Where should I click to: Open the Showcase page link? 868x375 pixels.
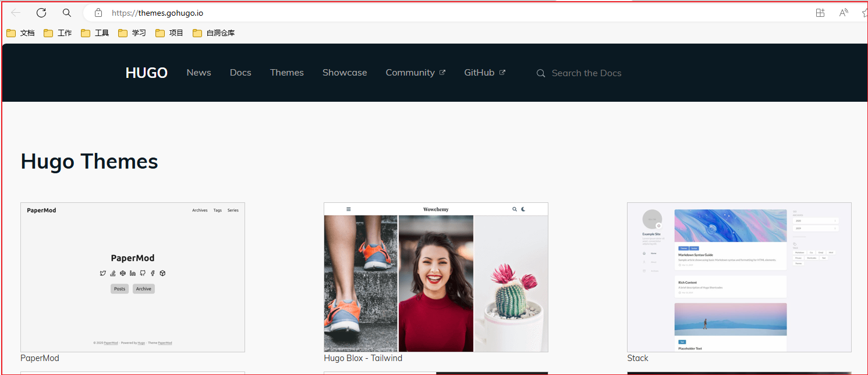pos(345,73)
